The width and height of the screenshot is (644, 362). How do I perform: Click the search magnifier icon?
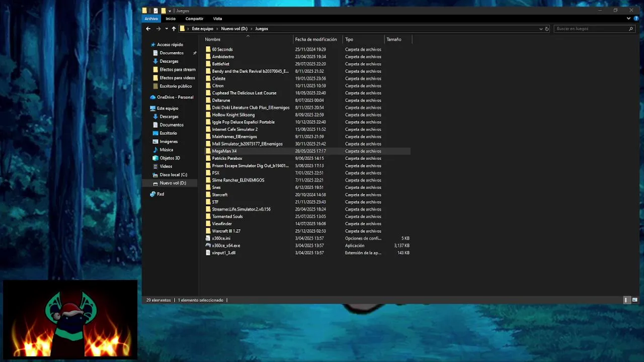(x=631, y=29)
